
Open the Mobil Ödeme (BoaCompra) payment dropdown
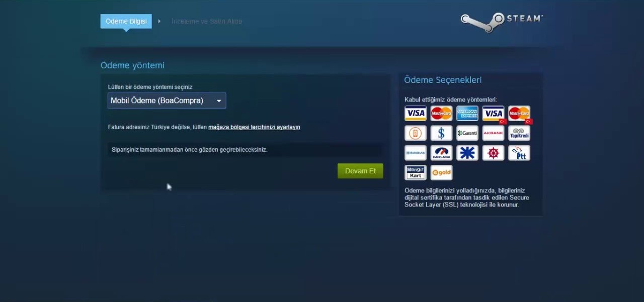click(167, 101)
